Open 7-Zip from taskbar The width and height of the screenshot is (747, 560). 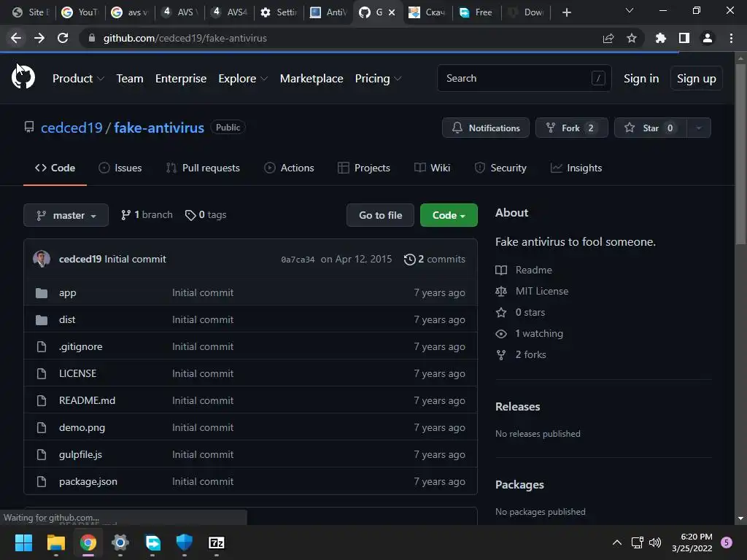pos(216,542)
